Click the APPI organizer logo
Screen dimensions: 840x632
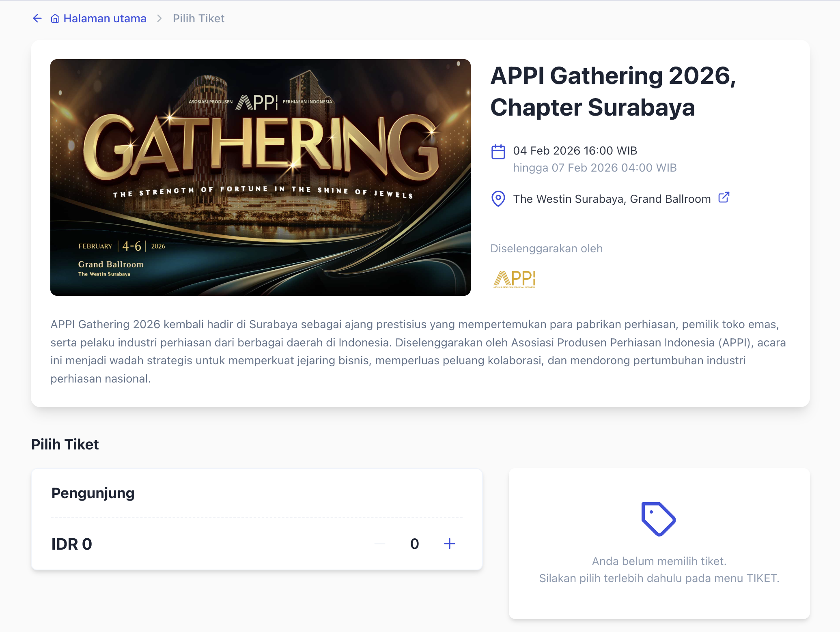(514, 279)
